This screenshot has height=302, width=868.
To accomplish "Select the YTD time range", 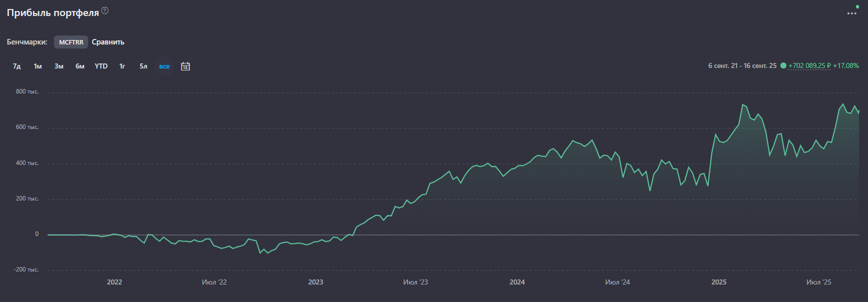I will tap(101, 66).
